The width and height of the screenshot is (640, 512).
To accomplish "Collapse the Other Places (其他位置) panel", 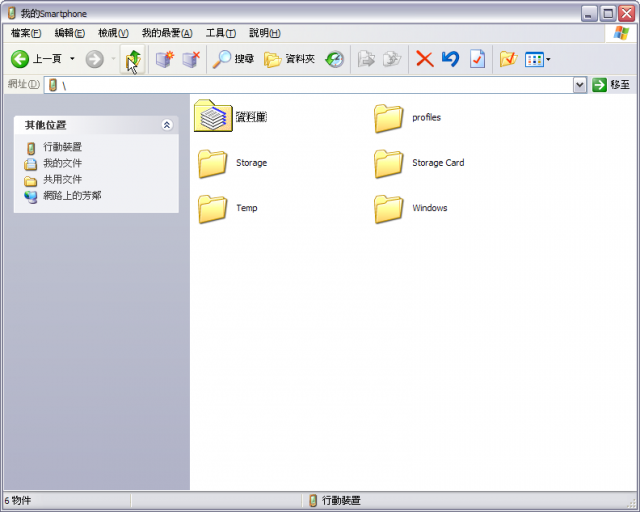I will click(x=167, y=125).
